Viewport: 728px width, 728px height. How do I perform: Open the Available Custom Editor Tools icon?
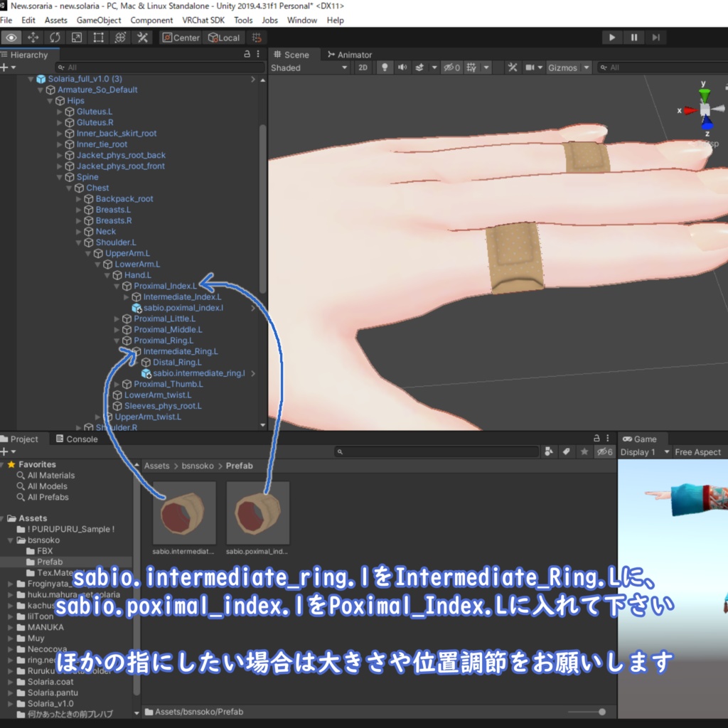[142, 37]
